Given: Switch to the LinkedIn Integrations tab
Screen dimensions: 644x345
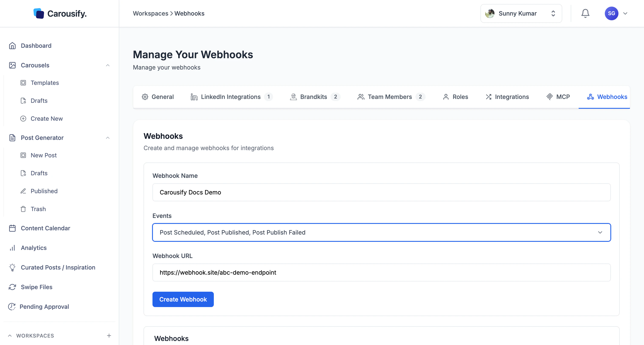Looking at the screenshot, I should click(231, 97).
